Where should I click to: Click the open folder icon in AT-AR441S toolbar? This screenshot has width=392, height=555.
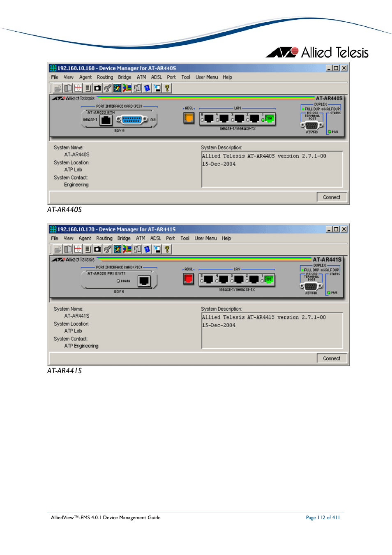click(58, 249)
